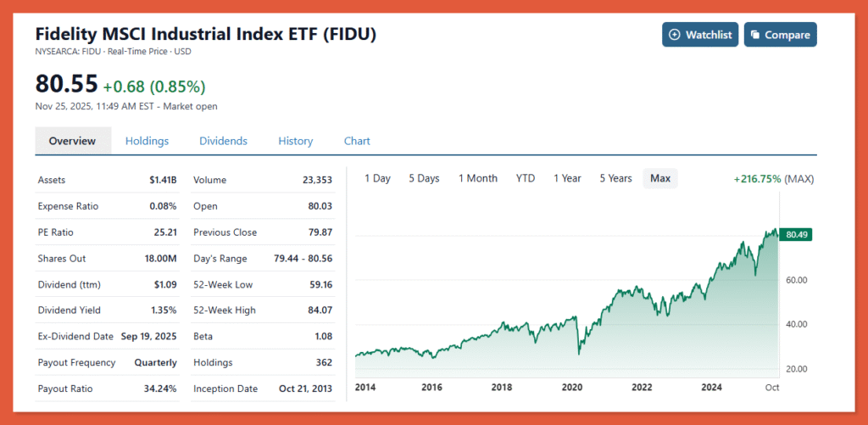Image resolution: width=868 pixels, height=425 pixels.
Task: Click the Previous Close value 79.87
Action: tap(320, 232)
